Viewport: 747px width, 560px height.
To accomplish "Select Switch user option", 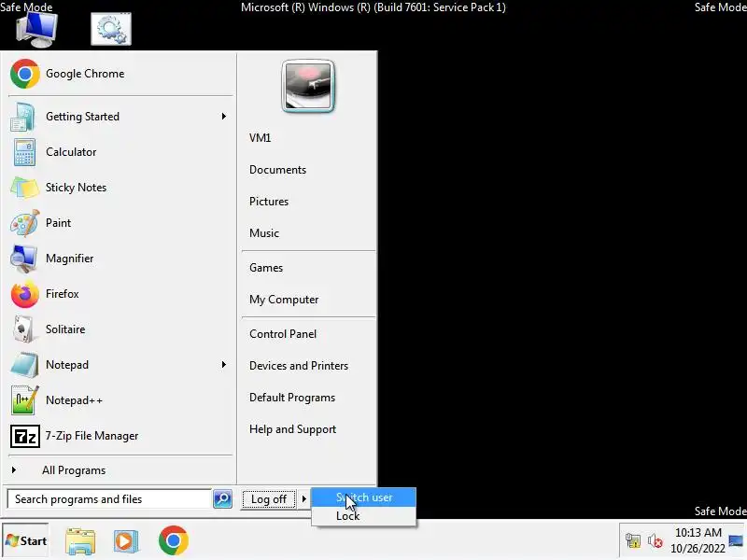I will 364,497.
